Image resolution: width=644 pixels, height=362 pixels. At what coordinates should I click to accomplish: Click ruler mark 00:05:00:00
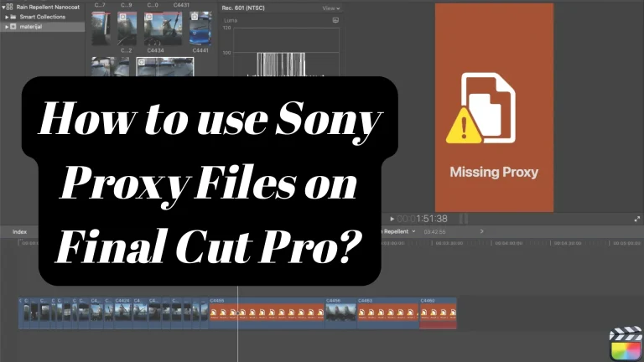pos(626,243)
